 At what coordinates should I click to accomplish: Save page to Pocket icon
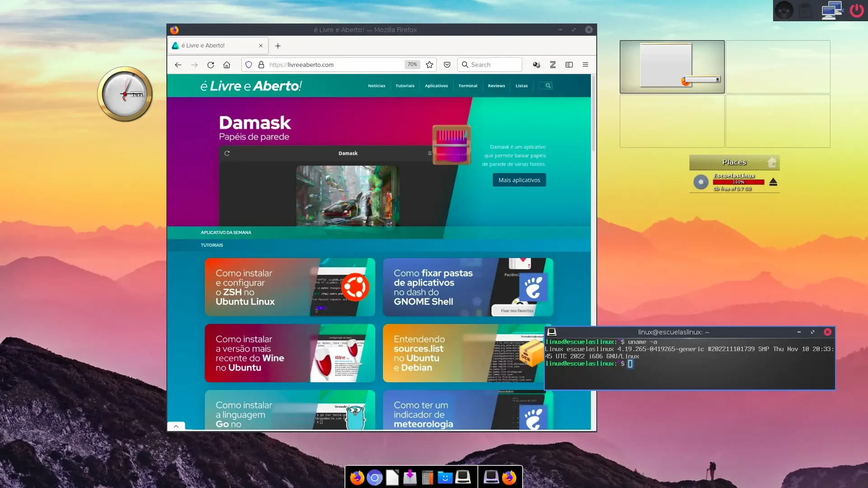pos(447,65)
